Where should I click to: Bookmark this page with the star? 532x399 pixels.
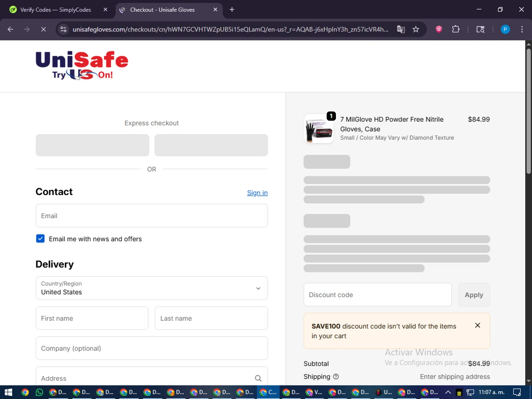pos(416,29)
